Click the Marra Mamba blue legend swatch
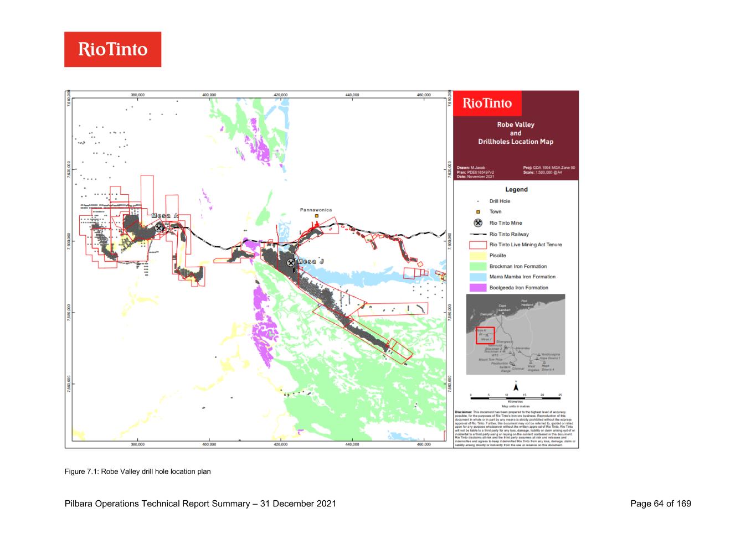 click(x=478, y=277)
